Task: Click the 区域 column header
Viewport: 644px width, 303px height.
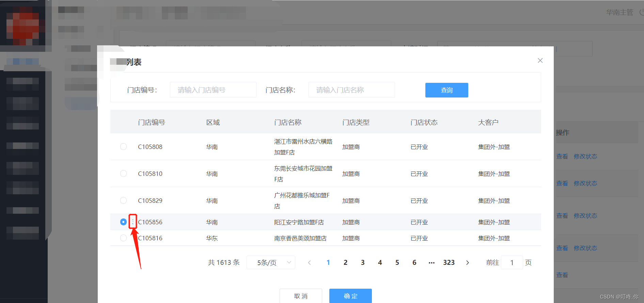Action: [213, 122]
